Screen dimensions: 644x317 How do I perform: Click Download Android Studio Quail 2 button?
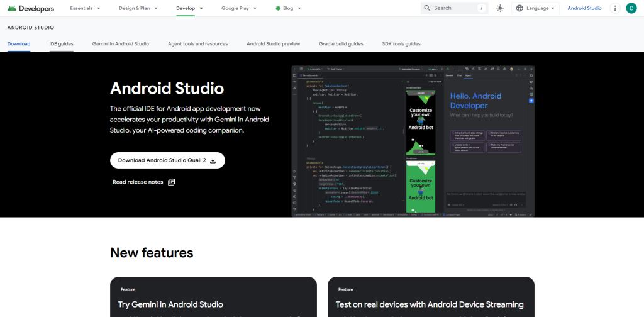pyautogui.click(x=167, y=160)
